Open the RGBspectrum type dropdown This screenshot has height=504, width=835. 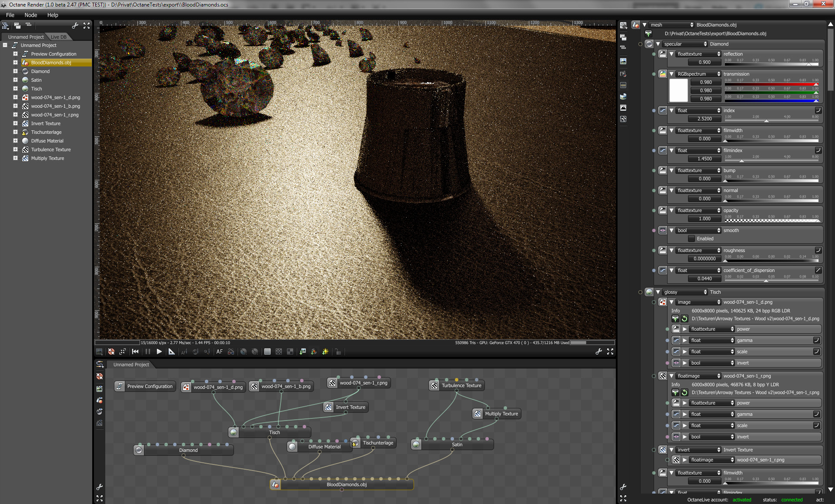pyautogui.click(x=698, y=74)
